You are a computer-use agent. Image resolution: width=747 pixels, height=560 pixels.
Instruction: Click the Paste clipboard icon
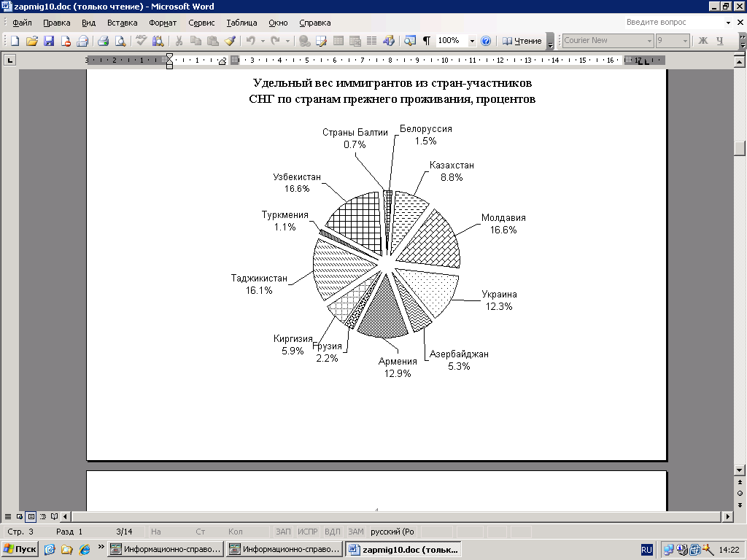point(212,41)
